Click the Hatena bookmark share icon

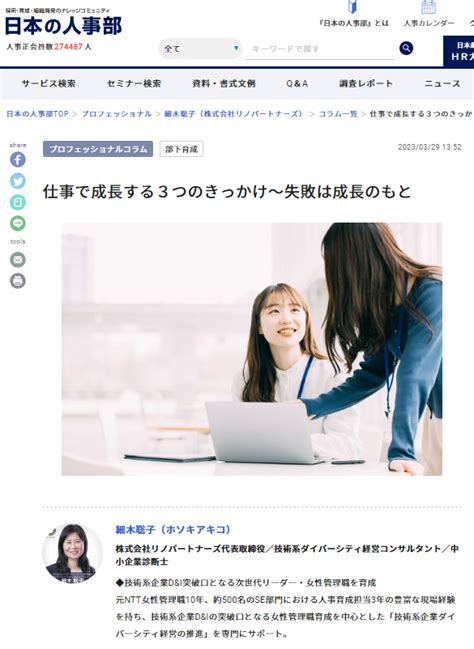coord(18,202)
